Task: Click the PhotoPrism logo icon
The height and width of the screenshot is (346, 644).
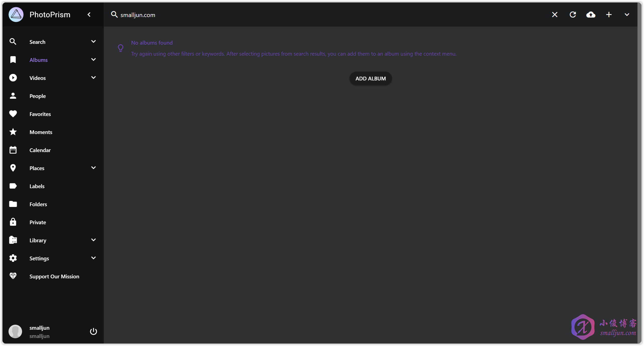Action: (16, 15)
